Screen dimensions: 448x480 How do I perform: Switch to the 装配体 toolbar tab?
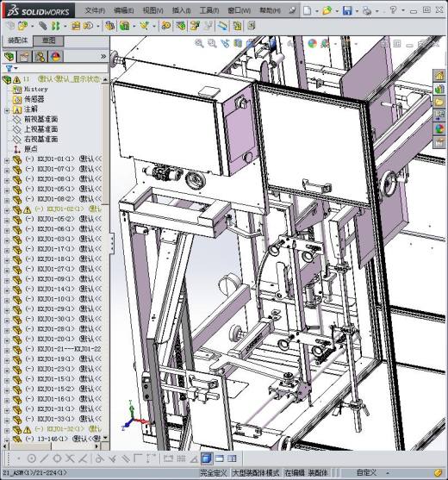[18, 41]
